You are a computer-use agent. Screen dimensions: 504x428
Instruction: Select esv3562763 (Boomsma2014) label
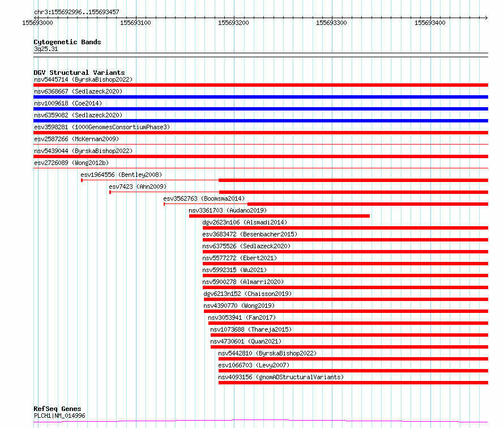[x=204, y=198]
